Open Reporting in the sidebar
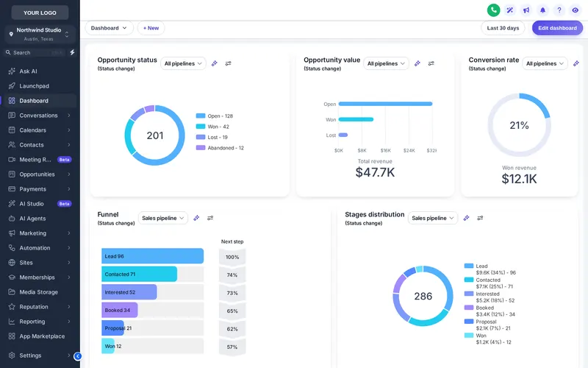 pos(40,322)
